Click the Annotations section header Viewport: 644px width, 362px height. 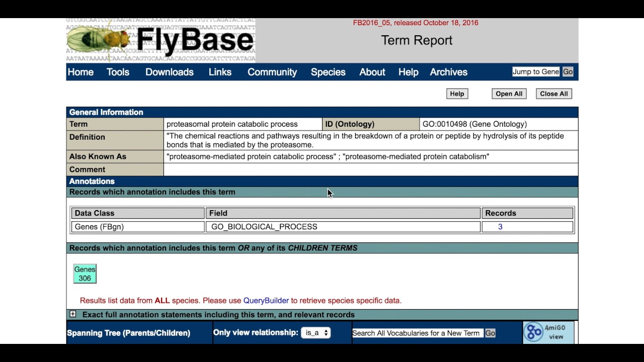click(x=322, y=181)
